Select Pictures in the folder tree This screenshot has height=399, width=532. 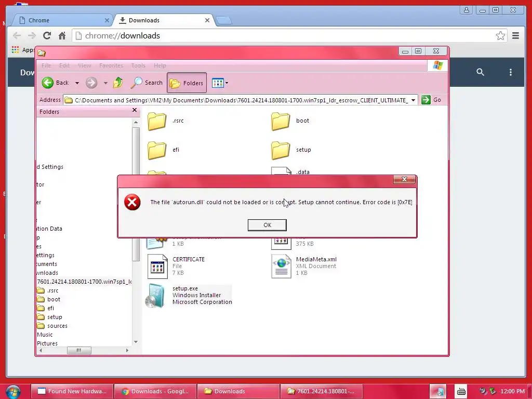47,343
